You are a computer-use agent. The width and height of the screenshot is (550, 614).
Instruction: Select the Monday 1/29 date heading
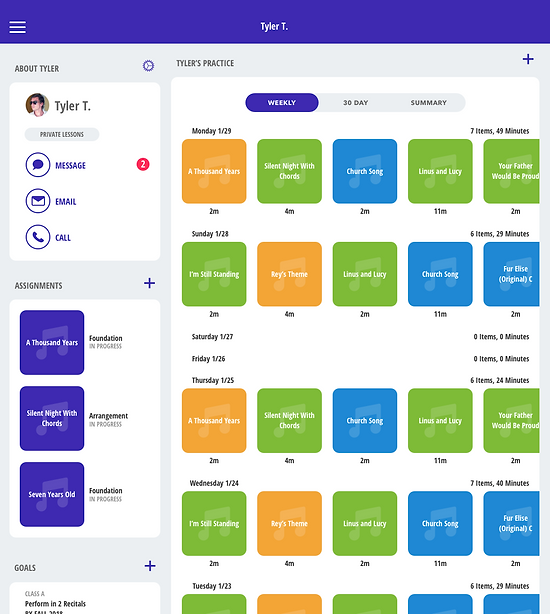point(211,131)
